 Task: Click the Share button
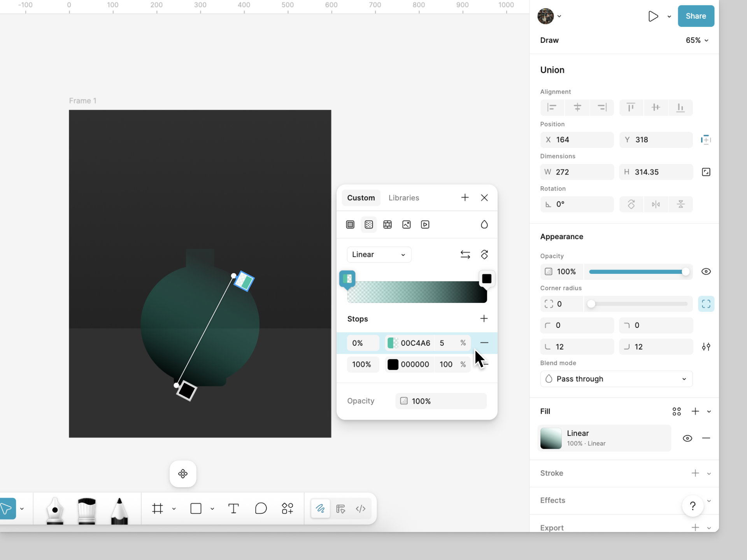pyautogui.click(x=696, y=16)
